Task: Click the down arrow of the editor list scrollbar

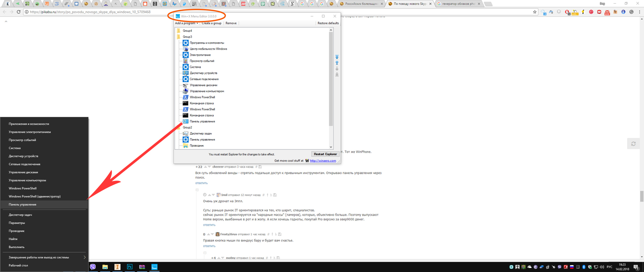Action: pos(331,147)
